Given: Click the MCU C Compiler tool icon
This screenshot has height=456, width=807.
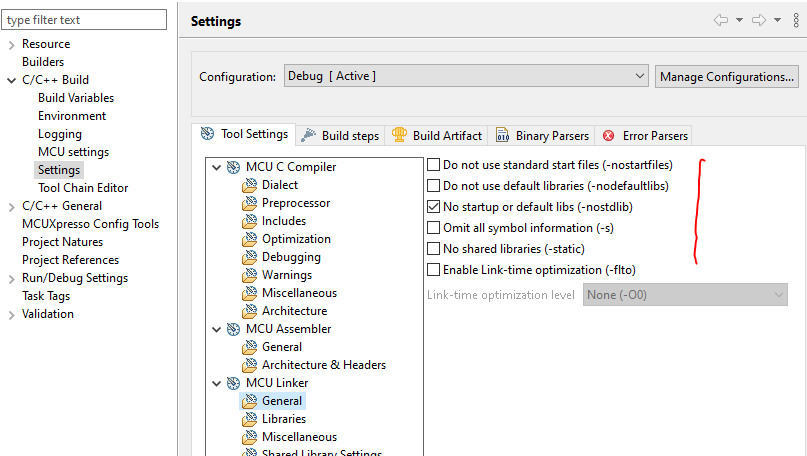Looking at the screenshot, I should coord(233,167).
